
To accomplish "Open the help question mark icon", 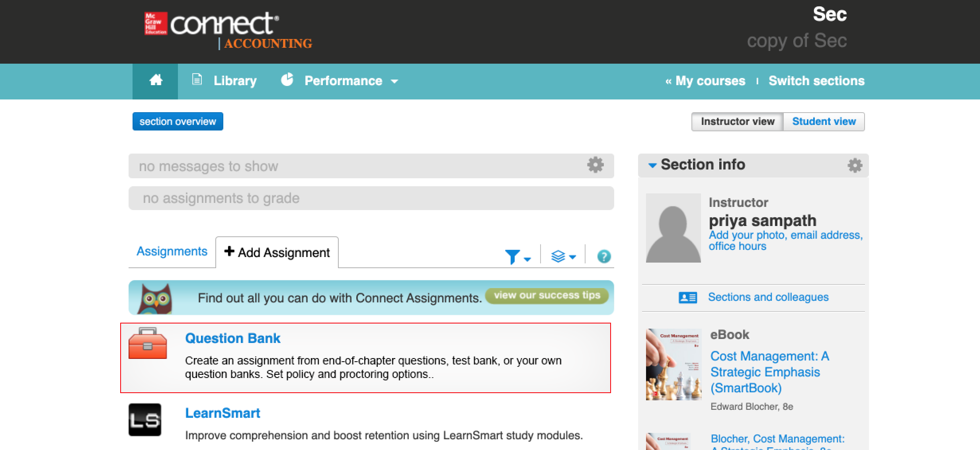I will [x=604, y=257].
